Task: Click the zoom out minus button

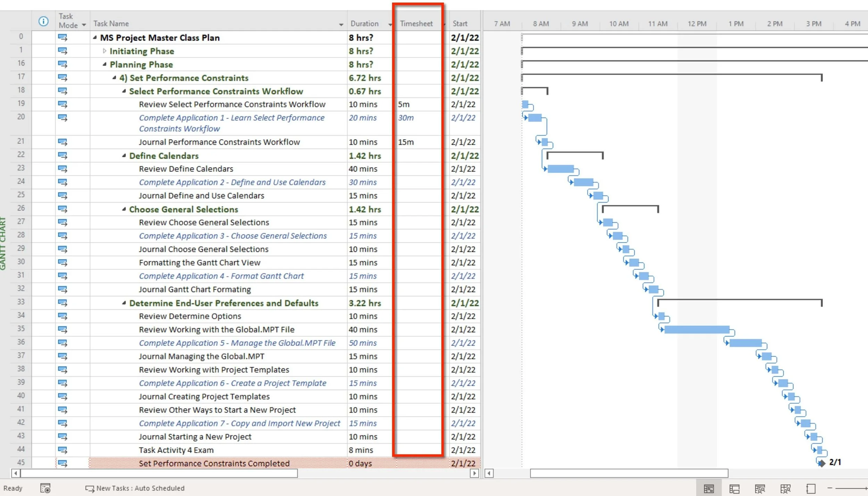Action: (830, 488)
